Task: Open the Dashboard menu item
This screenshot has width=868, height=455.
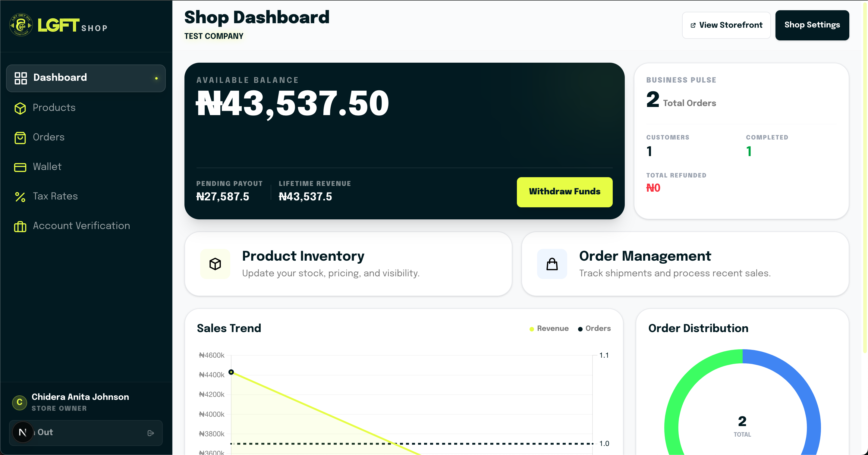Action: pyautogui.click(x=86, y=78)
